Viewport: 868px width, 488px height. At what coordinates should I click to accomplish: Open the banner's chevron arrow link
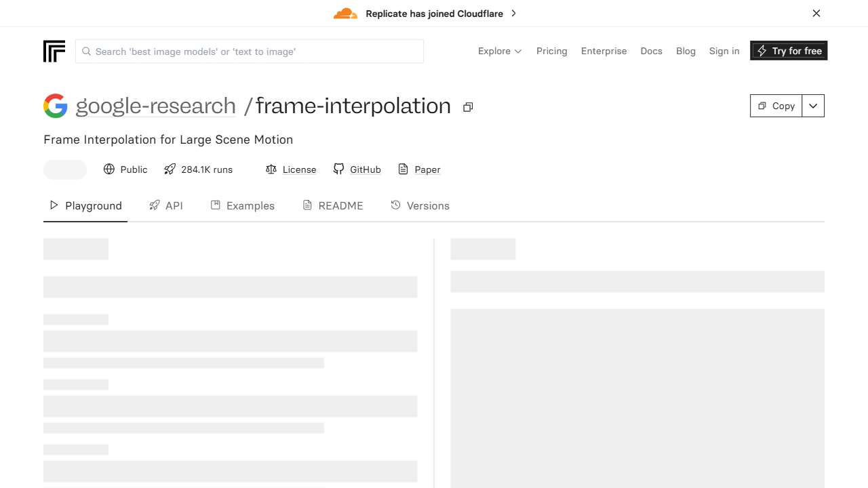tap(513, 14)
